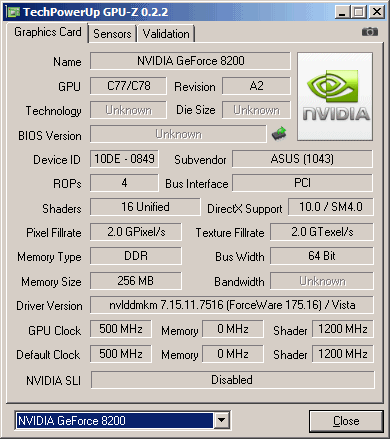Click the Memory Size 256 MB field

(x=136, y=281)
